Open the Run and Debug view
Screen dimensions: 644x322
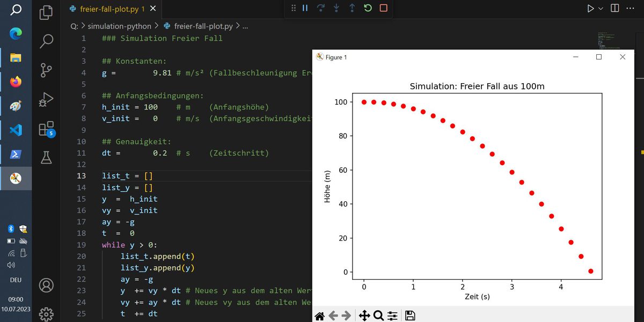47,99
